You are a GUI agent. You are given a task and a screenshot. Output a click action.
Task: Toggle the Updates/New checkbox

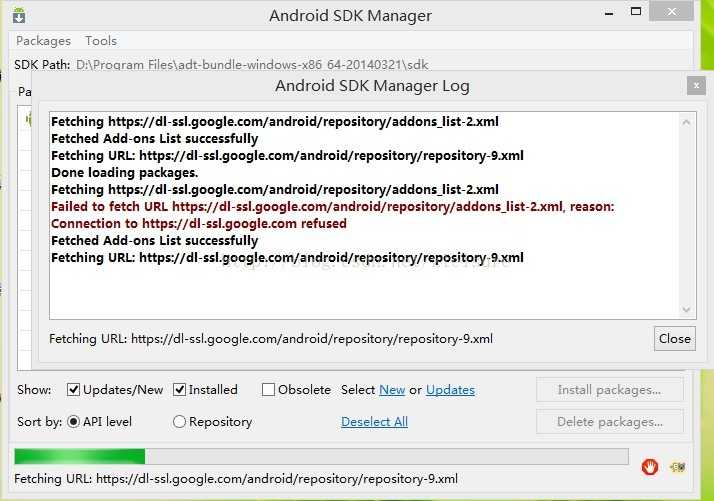(73, 390)
